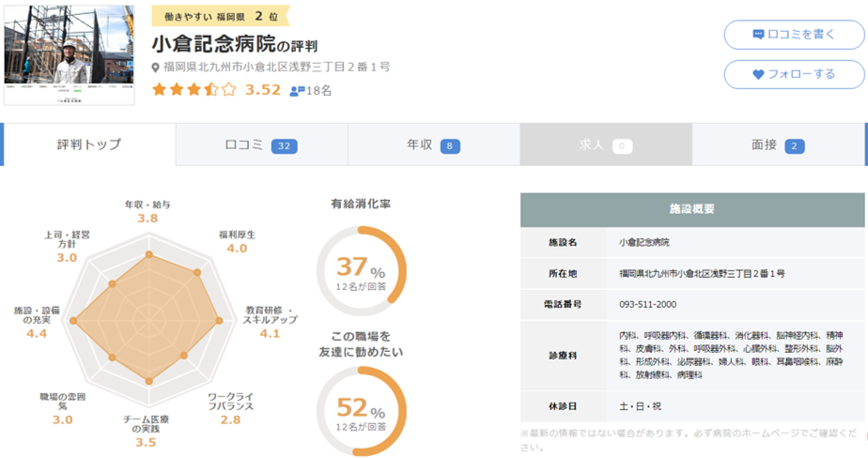
Task: Click the star rating icons
Action: (x=194, y=89)
